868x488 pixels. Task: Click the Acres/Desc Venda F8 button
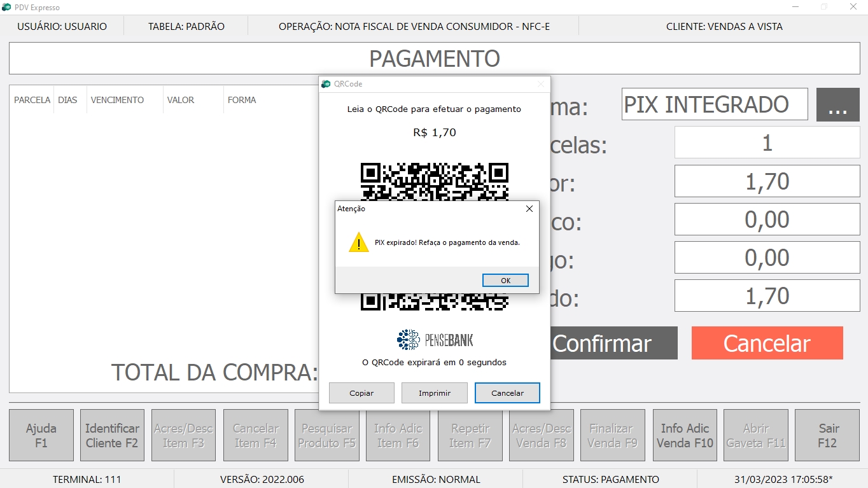(542, 435)
